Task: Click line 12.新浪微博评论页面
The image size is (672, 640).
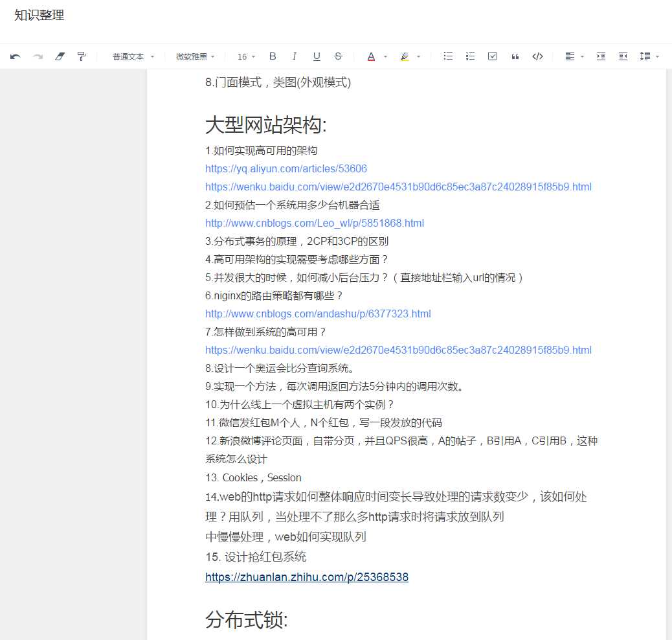Action: (x=401, y=450)
